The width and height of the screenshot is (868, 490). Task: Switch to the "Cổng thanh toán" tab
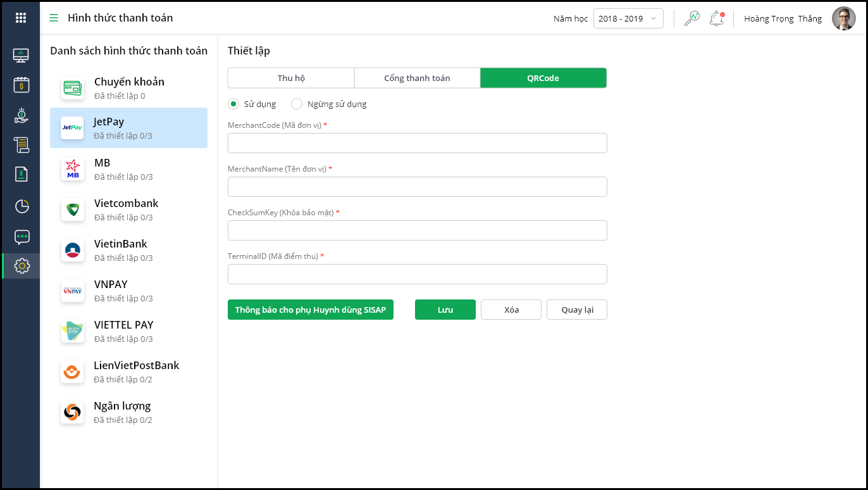click(x=417, y=78)
